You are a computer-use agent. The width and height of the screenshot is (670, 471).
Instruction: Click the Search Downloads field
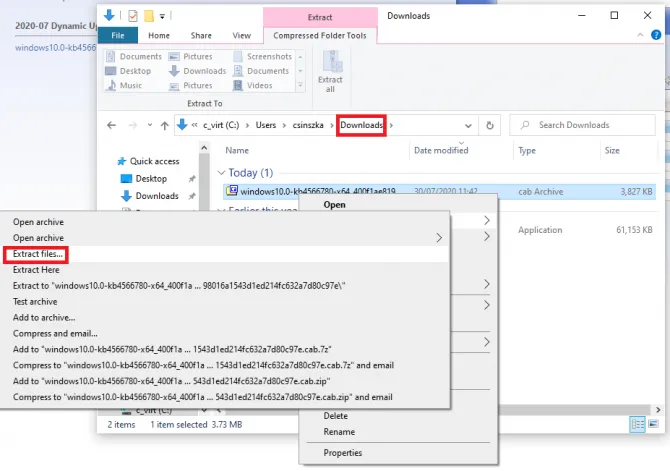pos(585,125)
